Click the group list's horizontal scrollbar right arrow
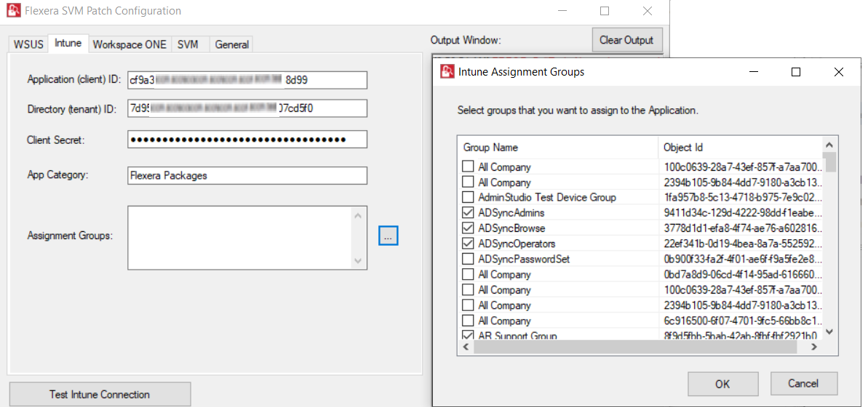 814,347
